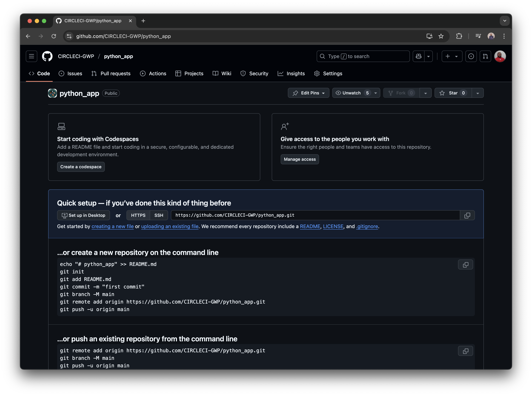Image resolution: width=532 pixels, height=396 pixels.
Task: Open your profile avatar menu
Action: [x=500, y=56]
